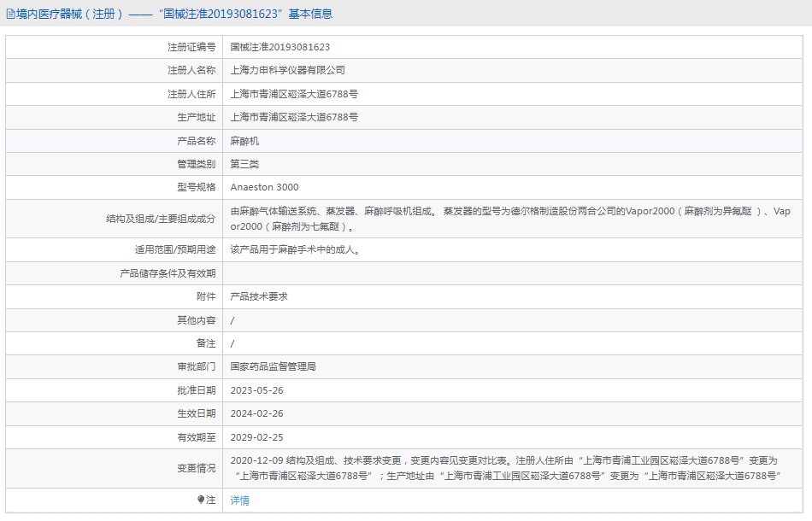
Task: Click approving department 国家药品监督管理局
Action: (x=273, y=366)
